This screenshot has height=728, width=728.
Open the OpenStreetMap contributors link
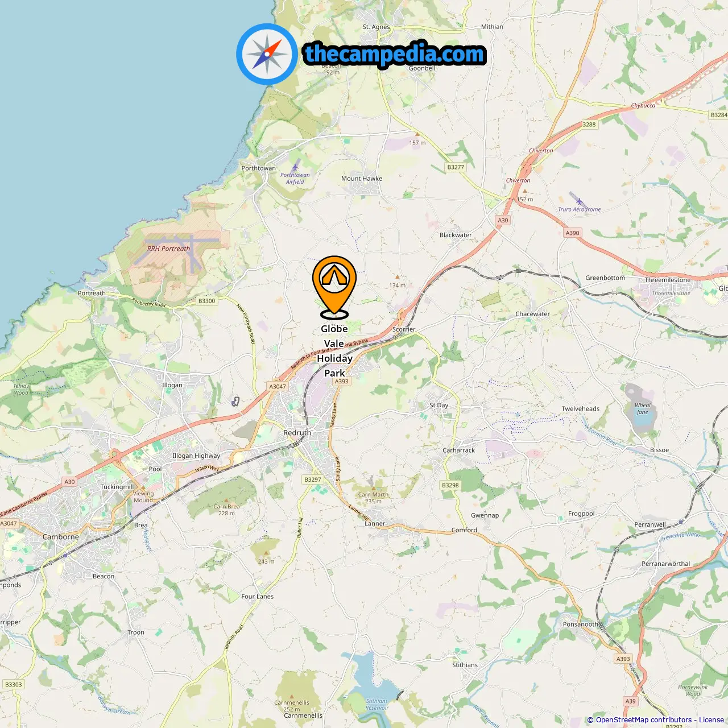(x=644, y=719)
